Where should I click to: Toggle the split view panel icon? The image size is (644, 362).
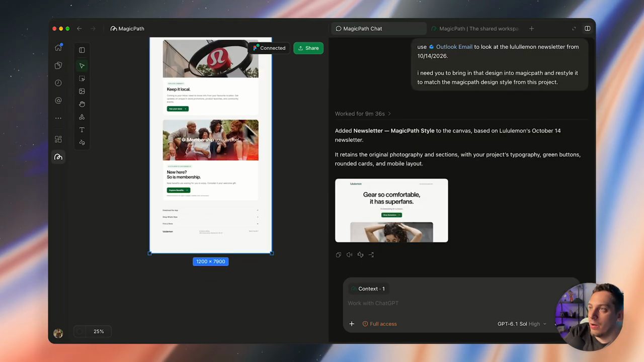click(x=587, y=29)
